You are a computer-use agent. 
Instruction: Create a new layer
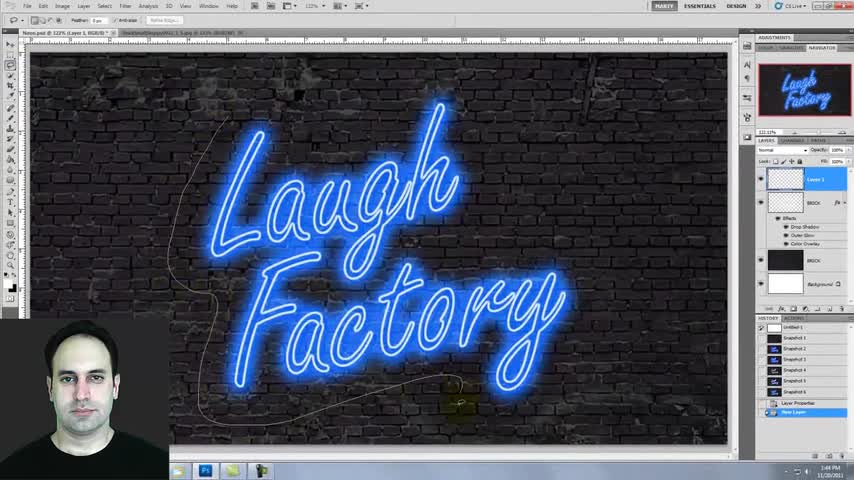[829, 309]
